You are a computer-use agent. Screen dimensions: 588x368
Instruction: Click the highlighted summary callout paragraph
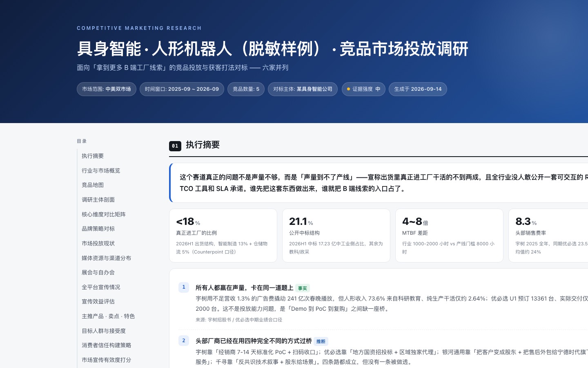click(379, 183)
